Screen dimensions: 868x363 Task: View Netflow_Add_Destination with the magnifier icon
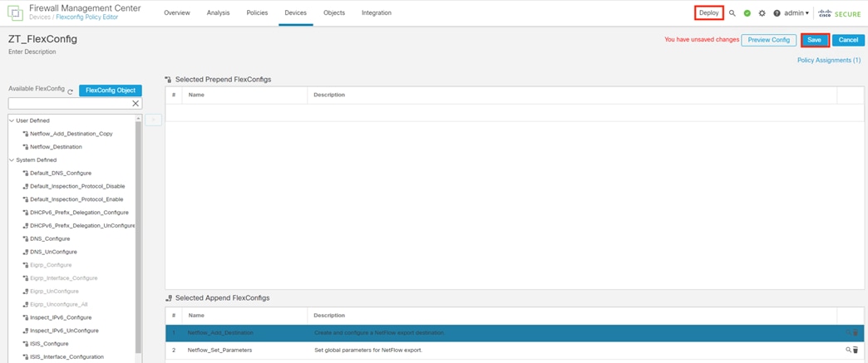(848, 332)
